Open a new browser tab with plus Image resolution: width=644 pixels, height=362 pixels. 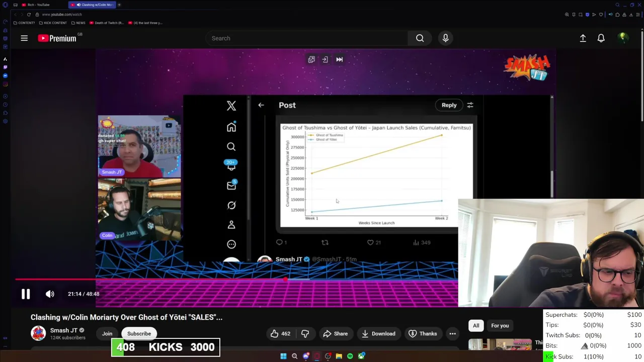119,5
